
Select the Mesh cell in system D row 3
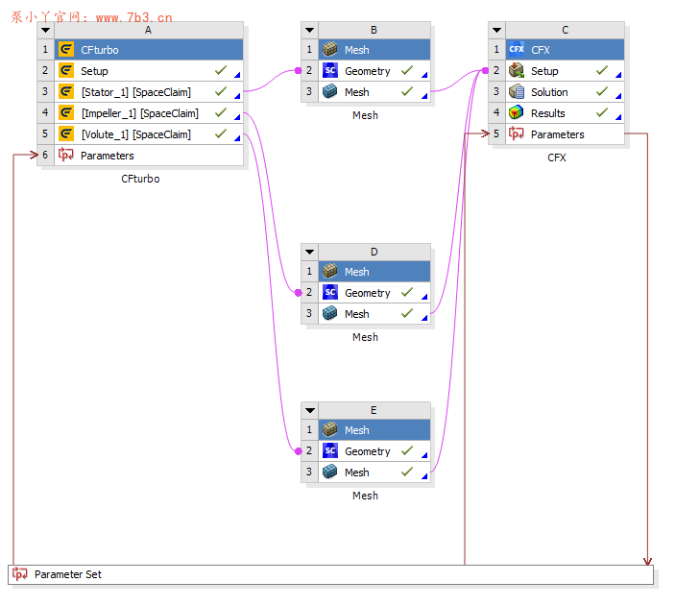pyautogui.click(x=374, y=313)
